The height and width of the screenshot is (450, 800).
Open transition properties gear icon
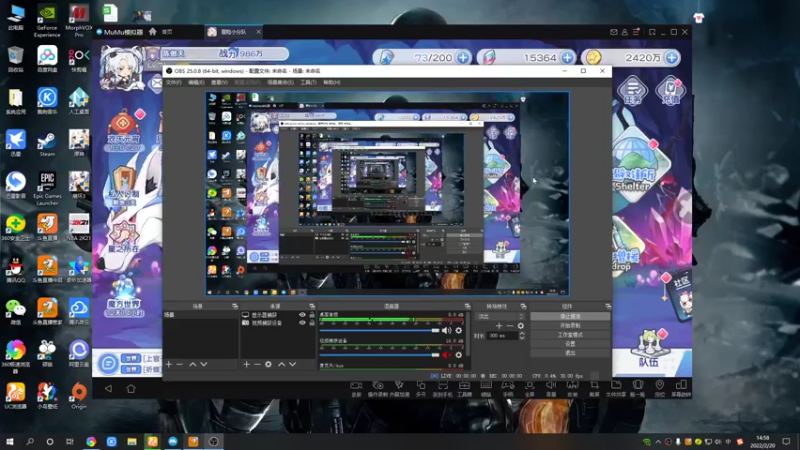pos(520,326)
